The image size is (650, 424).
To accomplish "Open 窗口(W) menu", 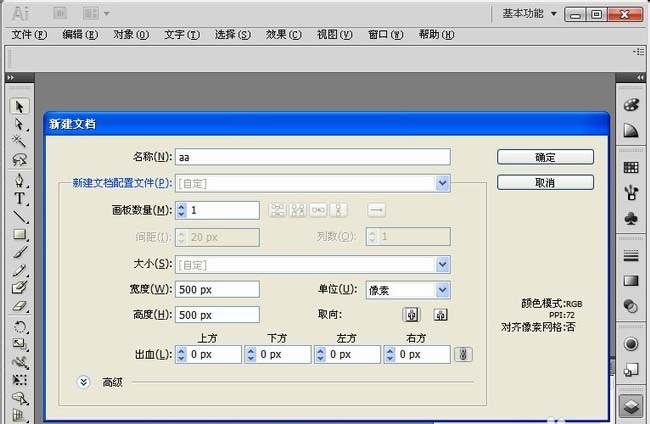I will click(x=386, y=34).
